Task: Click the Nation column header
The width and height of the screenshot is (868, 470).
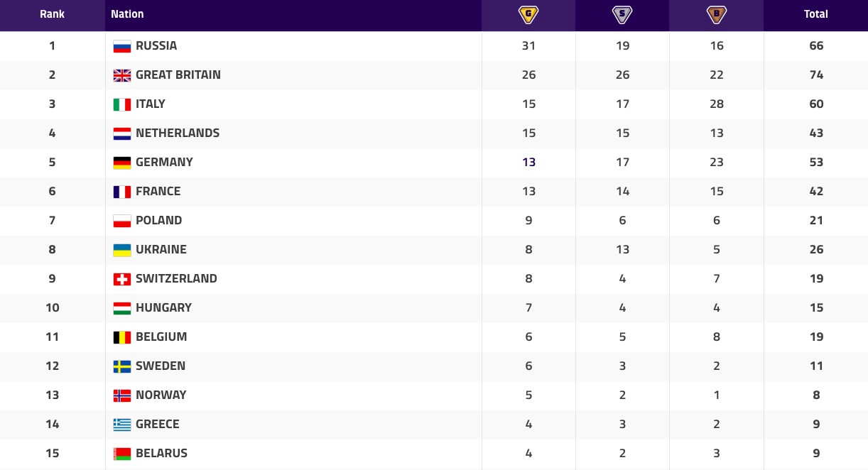Action: point(127,14)
